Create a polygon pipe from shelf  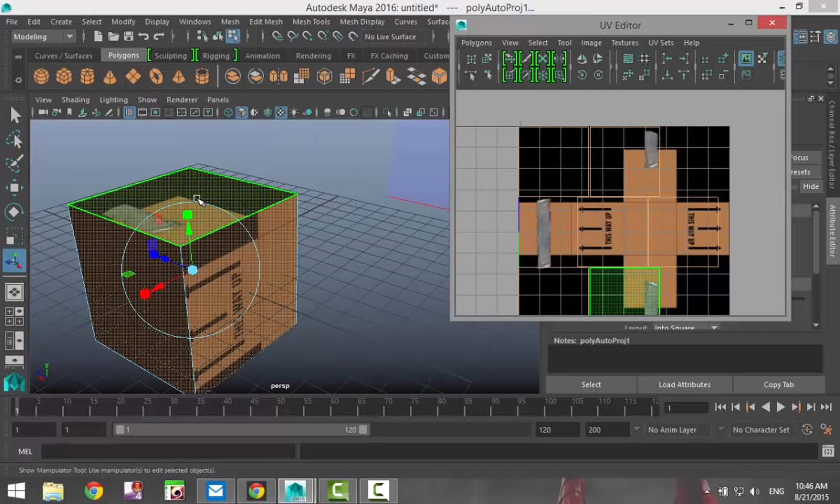click(x=202, y=77)
